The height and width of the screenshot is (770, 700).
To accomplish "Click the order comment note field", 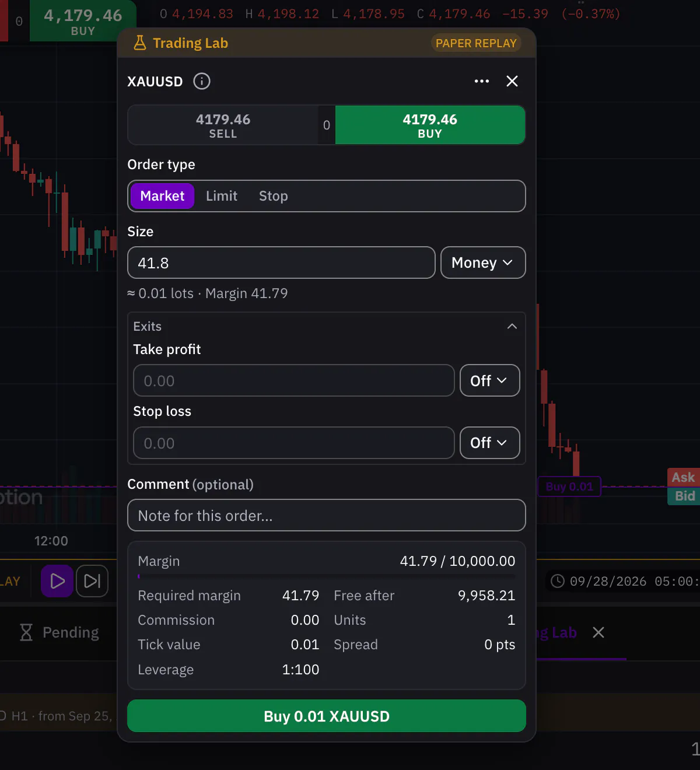I will [327, 515].
